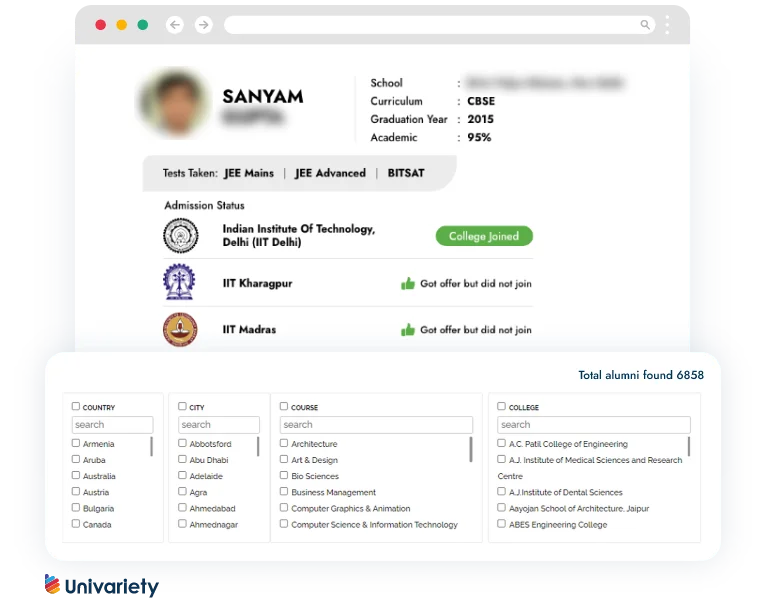Toggle the select-all COUNTRY checkbox
Image resolution: width=766 pixels, height=606 pixels.
tap(76, 406)
